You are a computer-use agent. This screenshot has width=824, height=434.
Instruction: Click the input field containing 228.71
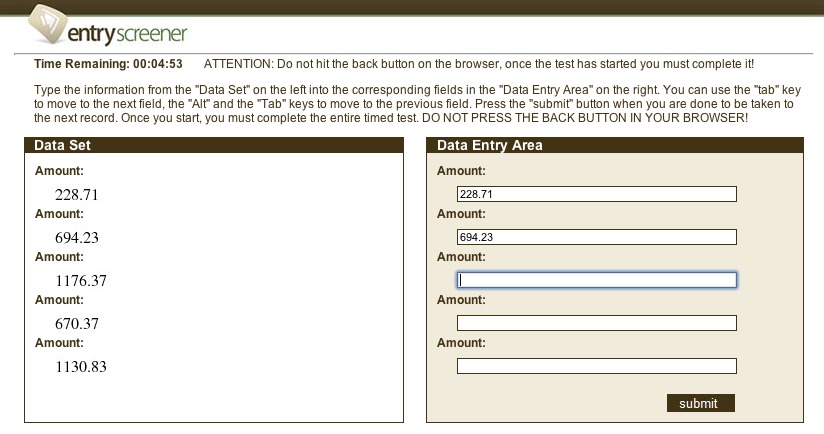tap(596, 194)
